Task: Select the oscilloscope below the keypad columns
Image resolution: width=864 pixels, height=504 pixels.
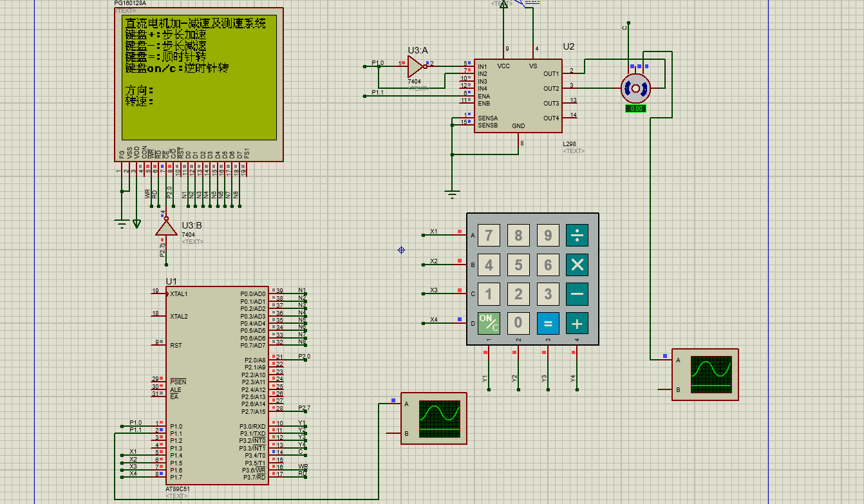Action: (433, 418)
